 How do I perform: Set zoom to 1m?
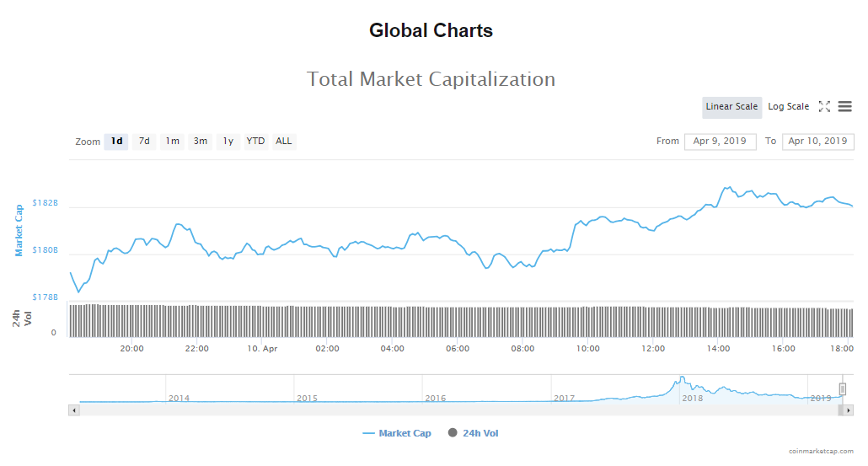172,142
